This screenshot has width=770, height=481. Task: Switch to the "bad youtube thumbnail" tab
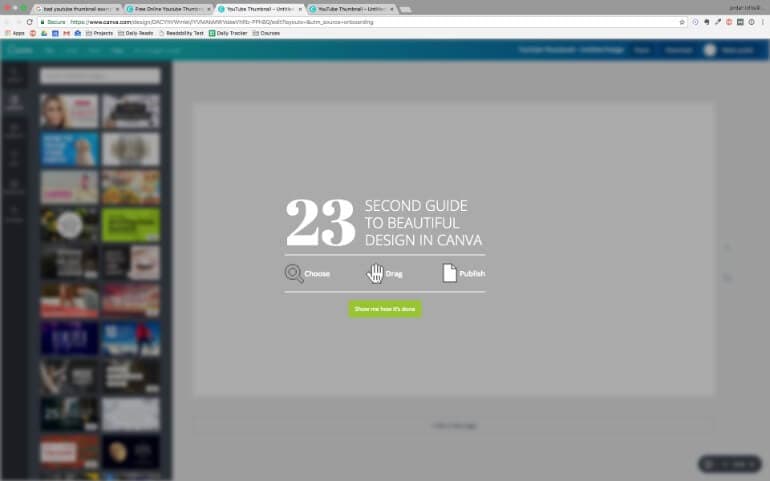coord(75,8)
